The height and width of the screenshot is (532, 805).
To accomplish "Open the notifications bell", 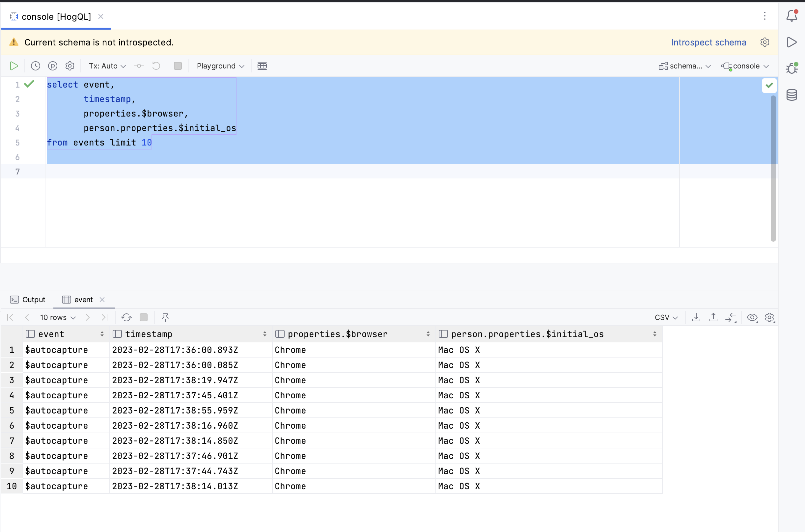I will click(x=792, y=16).
